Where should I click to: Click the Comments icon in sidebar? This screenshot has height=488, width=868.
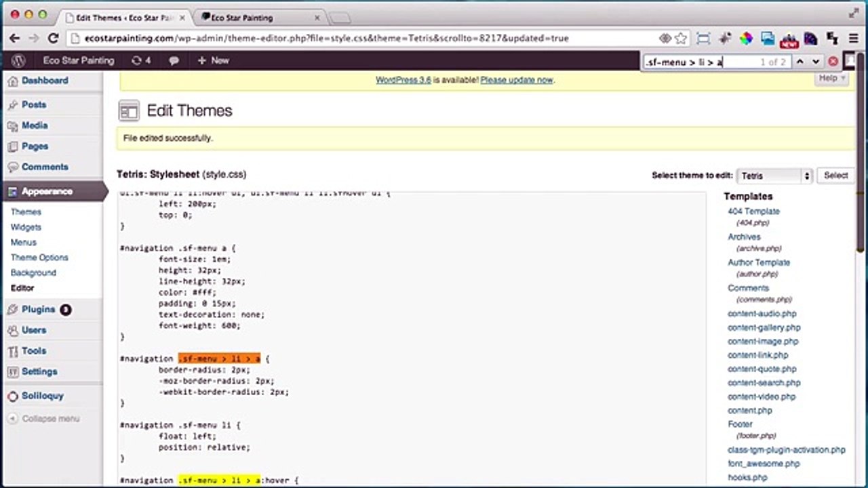[x=13, y=167]
